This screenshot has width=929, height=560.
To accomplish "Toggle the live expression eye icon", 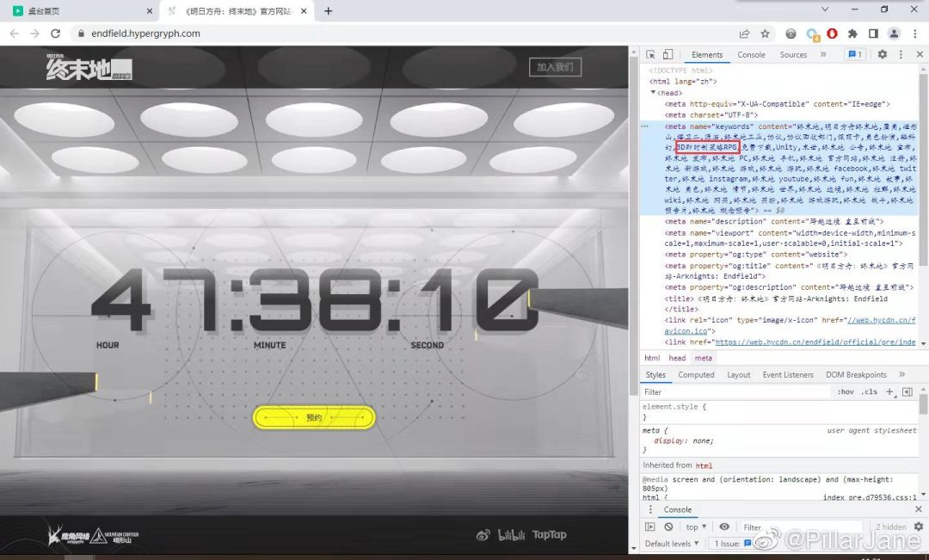I will (x=724, y=526).
